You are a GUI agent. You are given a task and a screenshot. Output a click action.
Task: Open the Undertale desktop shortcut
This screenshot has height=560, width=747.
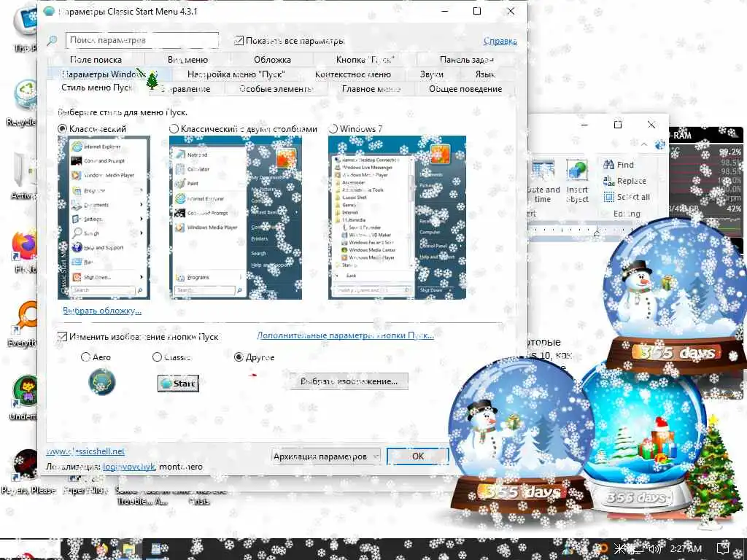[25, 398]
